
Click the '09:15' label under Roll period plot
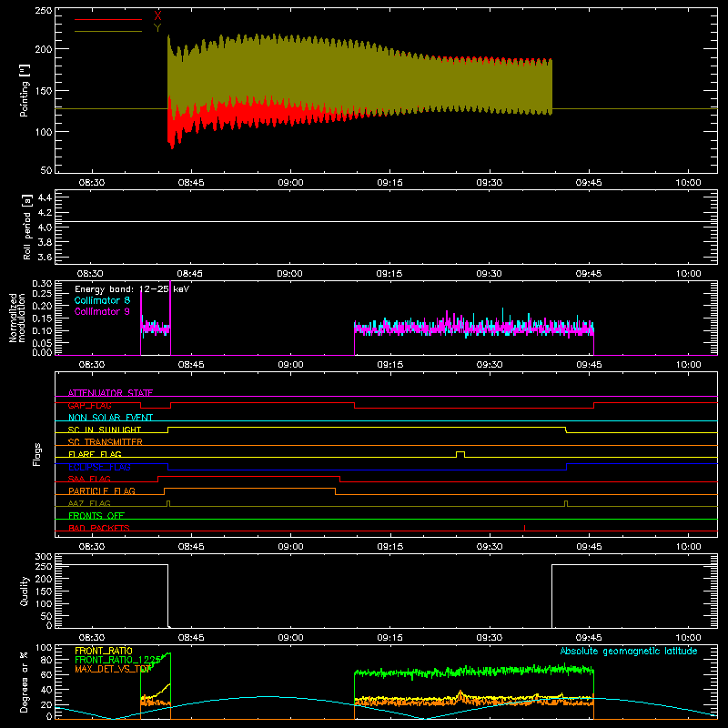pos(389,274)
